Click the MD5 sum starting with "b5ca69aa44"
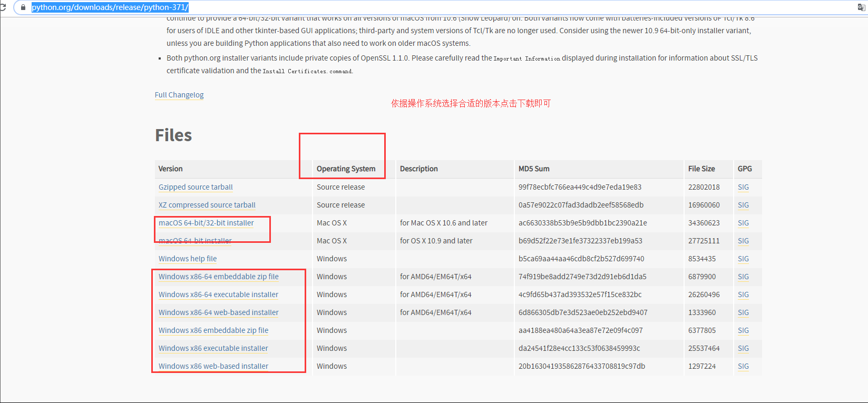Image resolution: width=868 pixels, height=403 pixels. pyautogui.click(x=582, y=259)
